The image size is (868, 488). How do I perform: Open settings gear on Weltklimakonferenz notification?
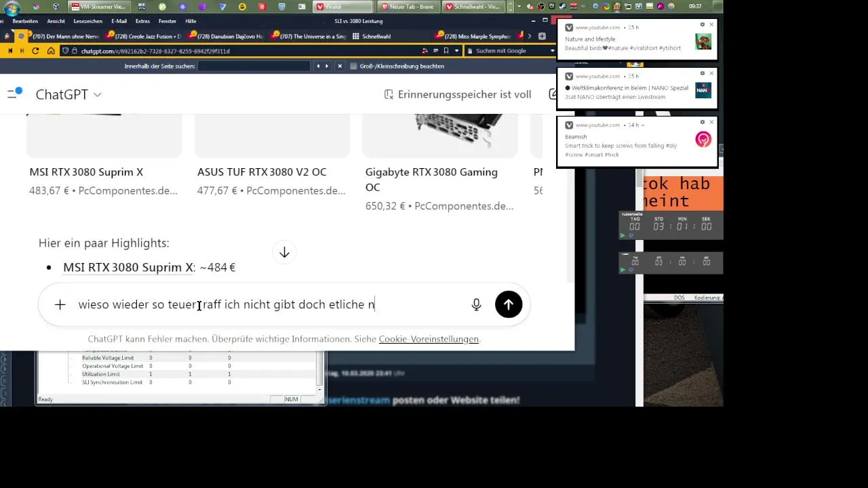[703, 73]
